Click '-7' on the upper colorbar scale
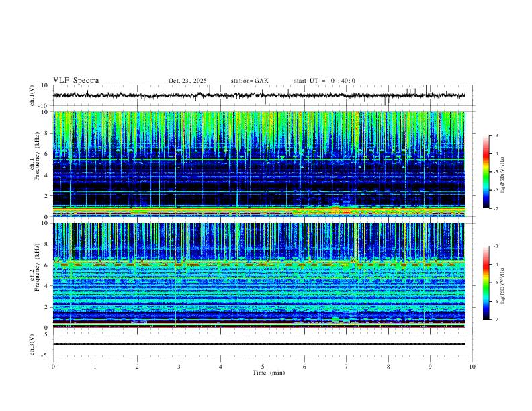 coord(495,209)
